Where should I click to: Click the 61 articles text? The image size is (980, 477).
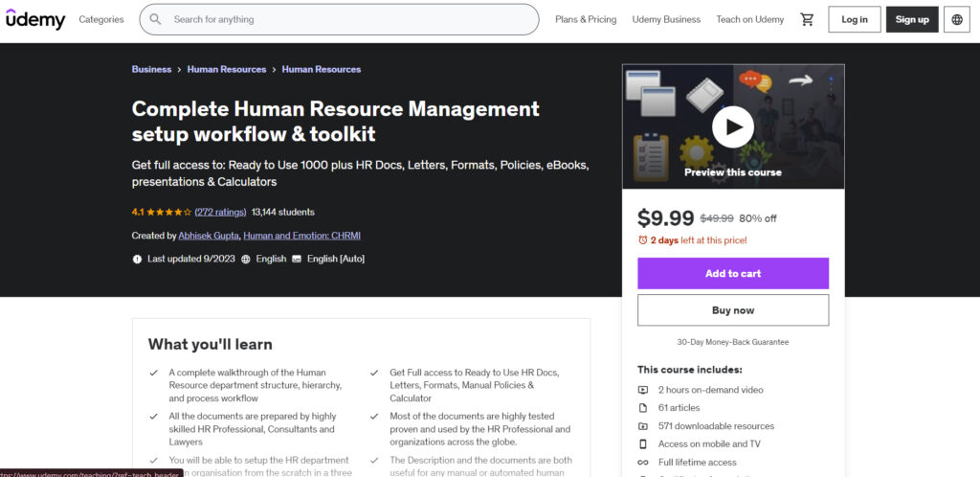click(679, 408)
